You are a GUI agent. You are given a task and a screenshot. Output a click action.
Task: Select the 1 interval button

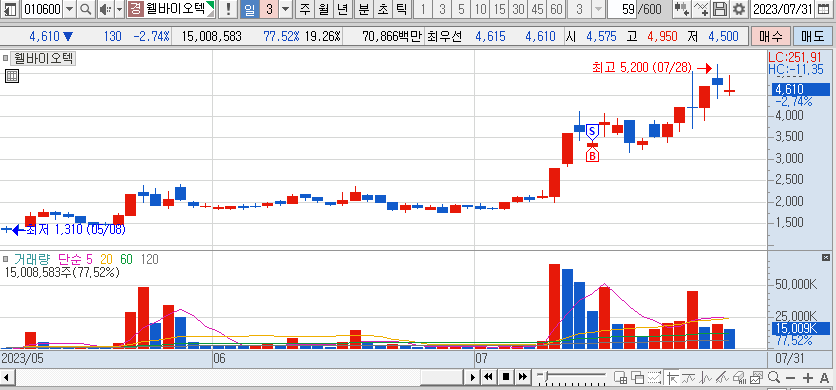(x=423, y=9)
